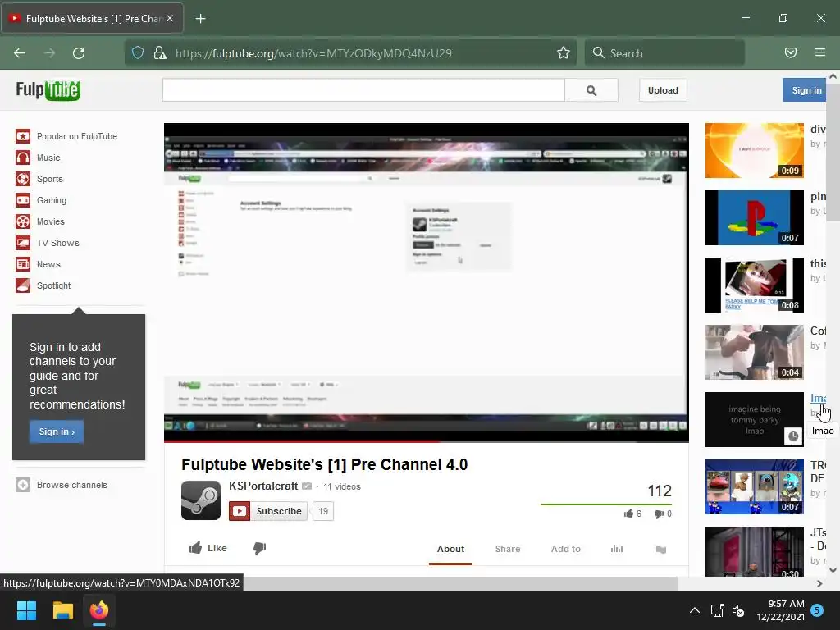
Task: Select the News newspaper icon
Action: tap(23, 264)
